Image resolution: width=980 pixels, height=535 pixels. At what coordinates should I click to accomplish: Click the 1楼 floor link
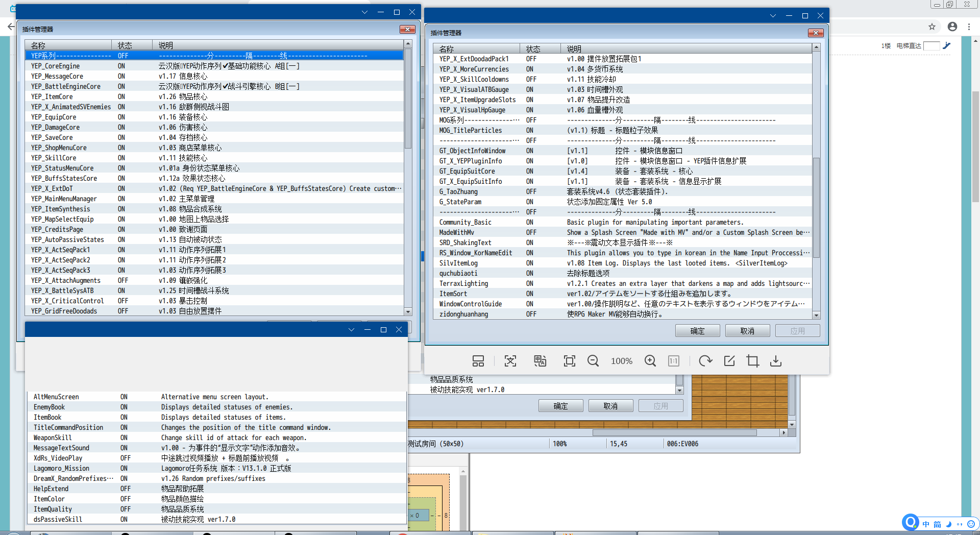point(886,46)
